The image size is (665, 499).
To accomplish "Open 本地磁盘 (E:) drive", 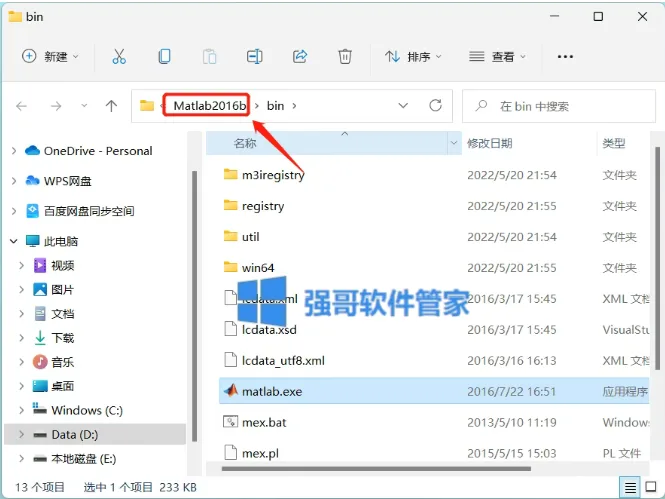I will click(84, 459).
